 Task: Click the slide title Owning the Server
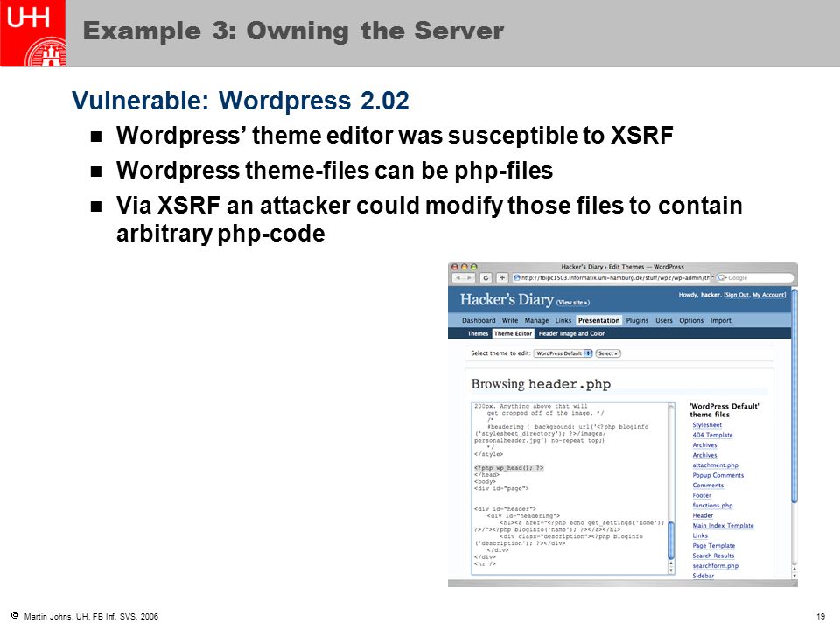coord(294,31)
